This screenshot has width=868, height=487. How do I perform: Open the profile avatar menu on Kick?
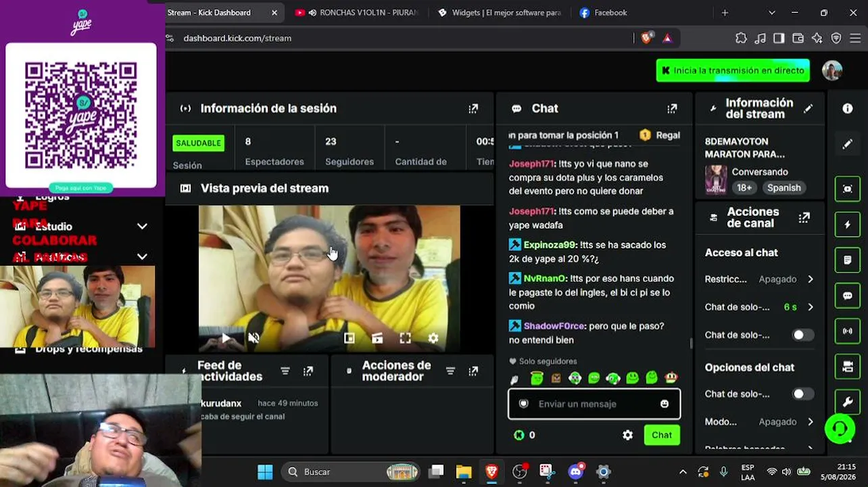pos(832,70)
